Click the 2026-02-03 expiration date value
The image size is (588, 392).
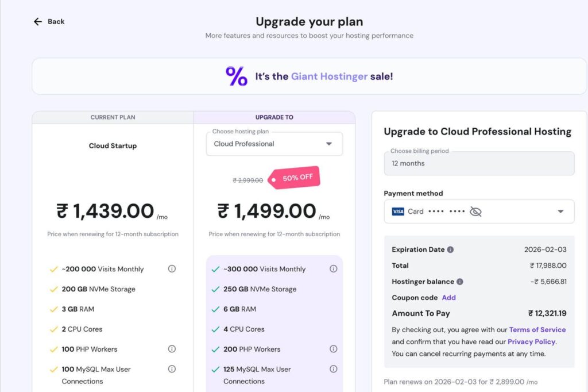coord(546,249)
